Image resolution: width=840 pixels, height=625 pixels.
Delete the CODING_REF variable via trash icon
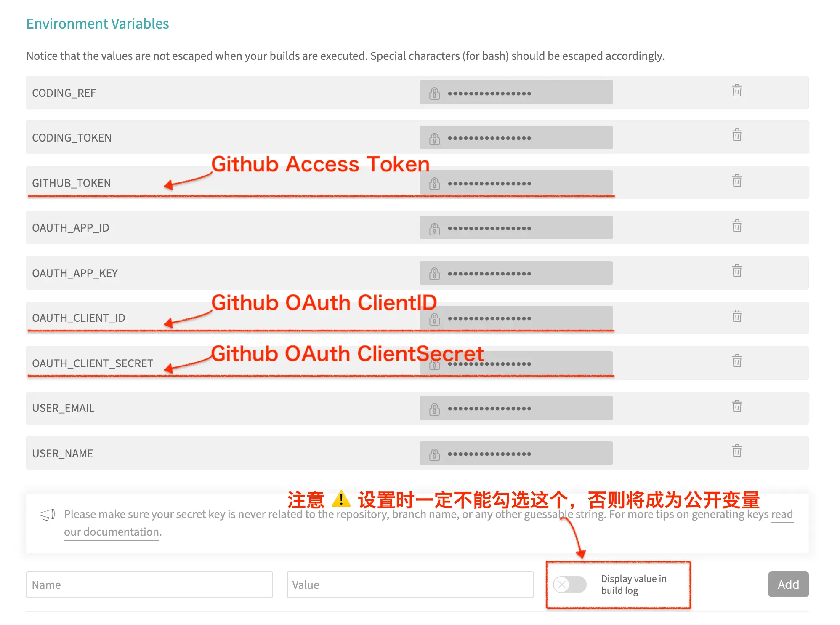pos(736,90)
